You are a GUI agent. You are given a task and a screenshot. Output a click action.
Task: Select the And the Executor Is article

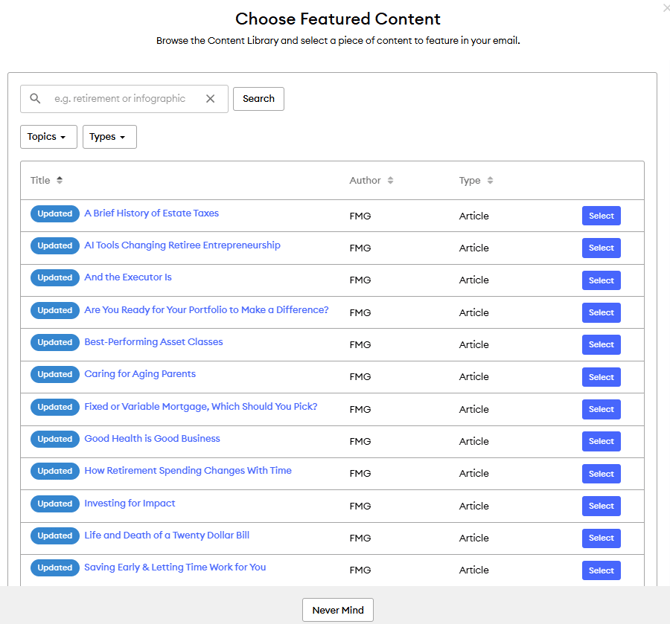click(x=601, y=280)
